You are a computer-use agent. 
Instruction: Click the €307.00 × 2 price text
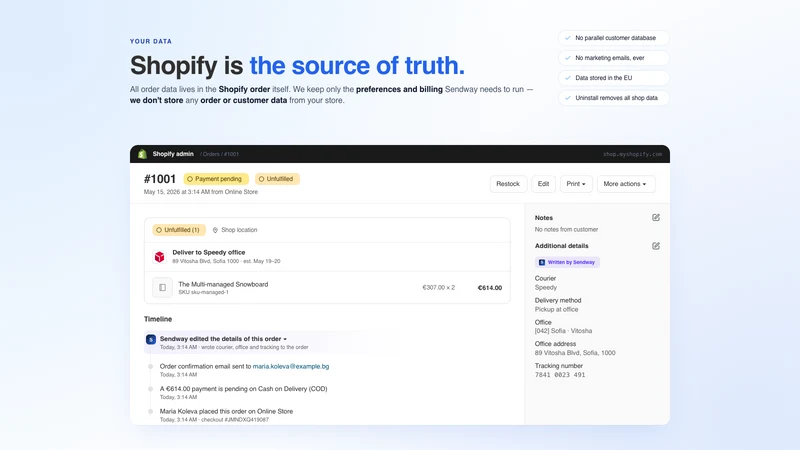click(438, 288)
